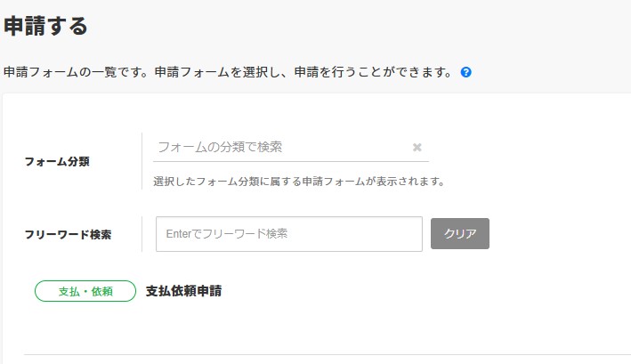This screenshot has width=631, height=364.
Task: Click the フリーワード検索 field label
Action: [68, 235]
